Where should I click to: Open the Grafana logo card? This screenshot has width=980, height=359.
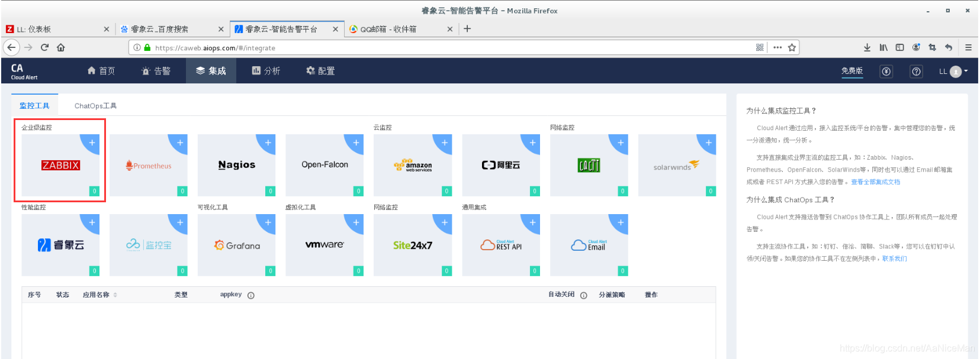point(237,245)
